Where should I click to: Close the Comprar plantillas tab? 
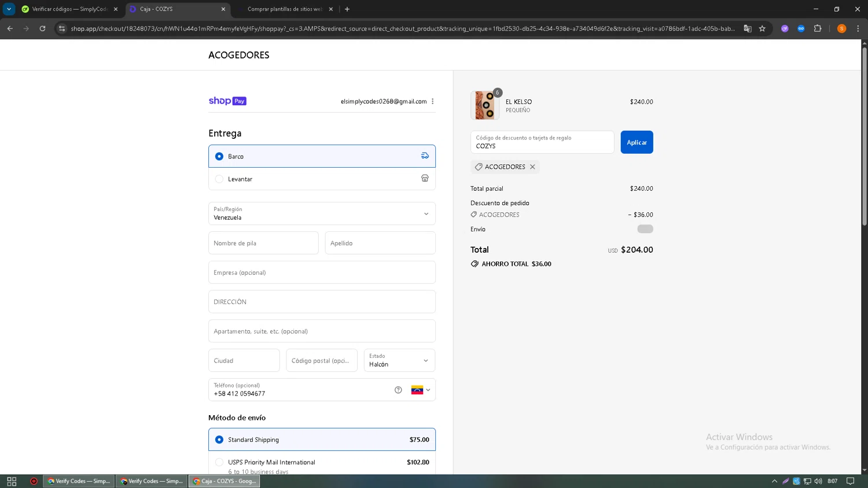click(x=331, y=9)
